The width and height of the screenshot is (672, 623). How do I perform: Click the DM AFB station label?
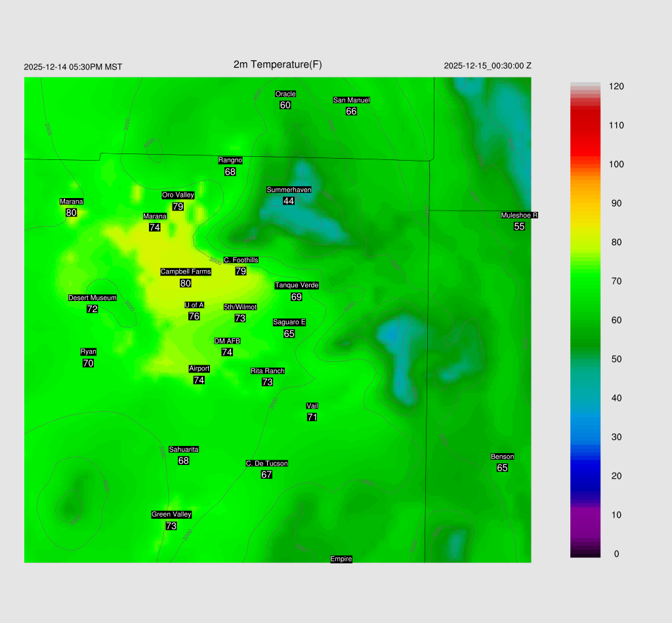coord(227,341)
